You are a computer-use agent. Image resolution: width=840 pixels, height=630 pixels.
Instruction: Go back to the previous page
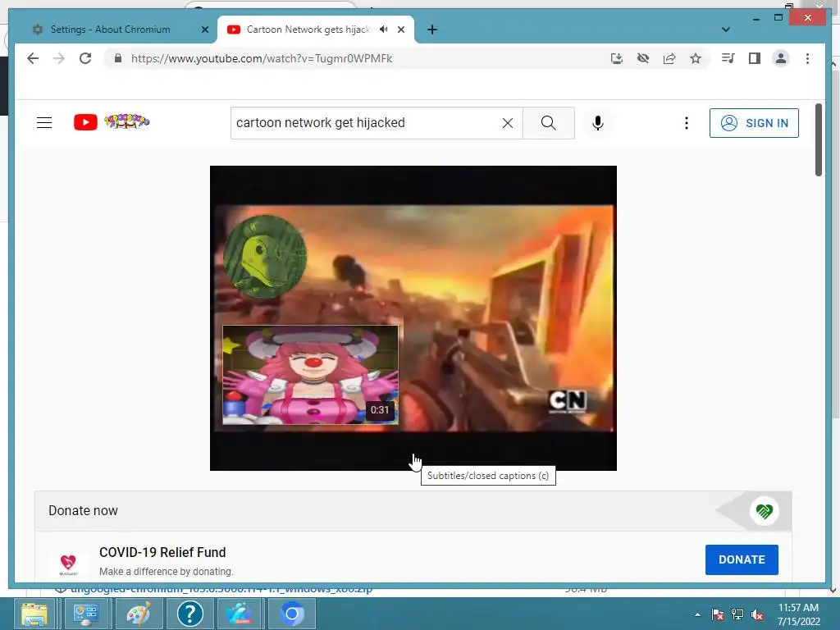pyautogui.click(x=33, y=58)
